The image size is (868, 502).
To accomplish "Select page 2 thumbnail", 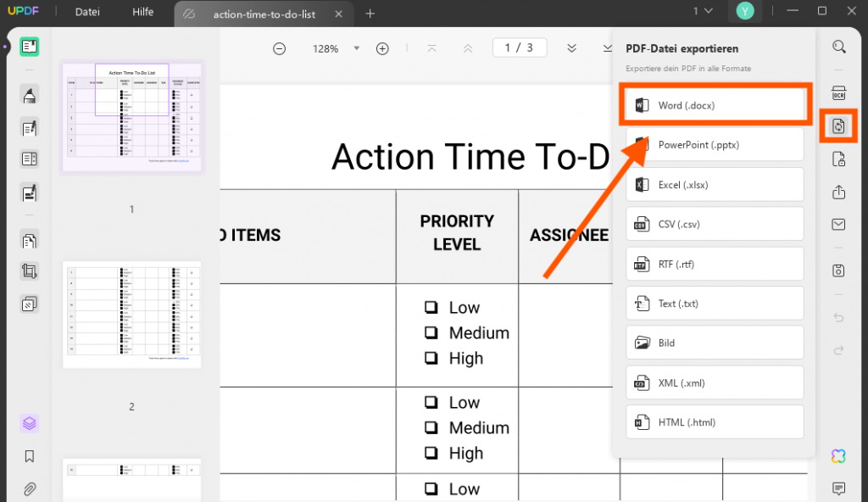I will click(131, 315).
